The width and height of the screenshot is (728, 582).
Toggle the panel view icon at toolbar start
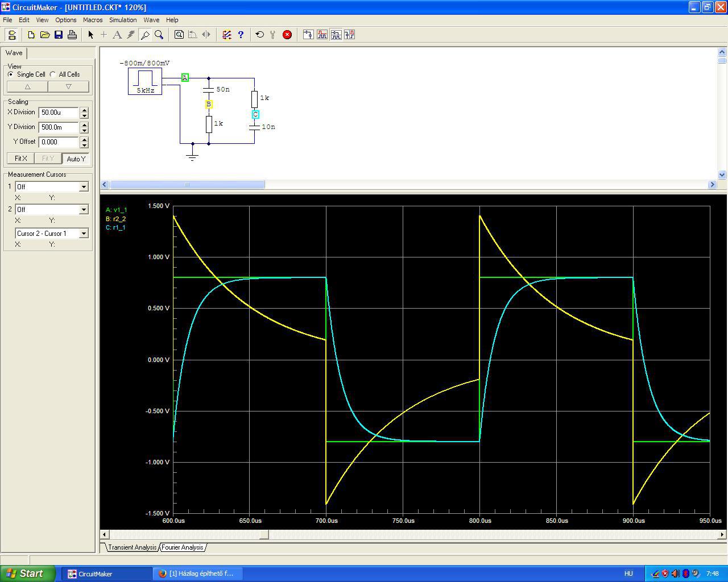tap(12, 35)
